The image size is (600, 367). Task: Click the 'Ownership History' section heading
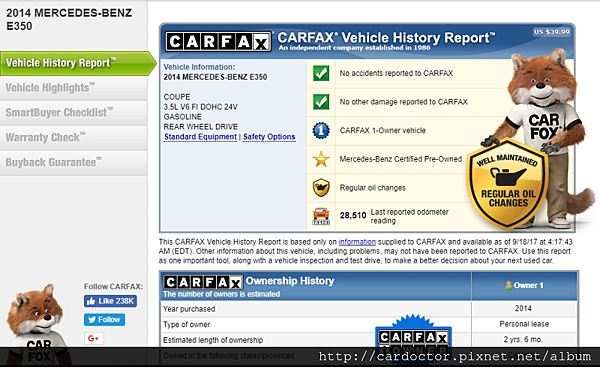(x=290, y=281)
